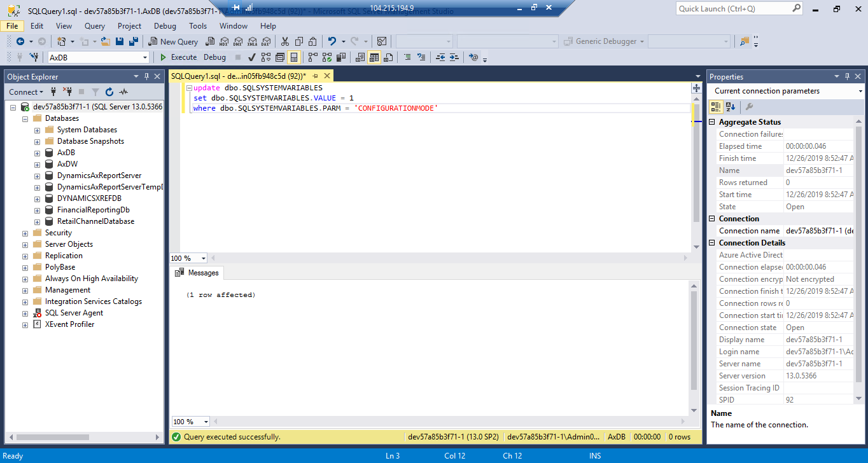
Task: Select the FinancialReportingDb database
Action: 93,210
